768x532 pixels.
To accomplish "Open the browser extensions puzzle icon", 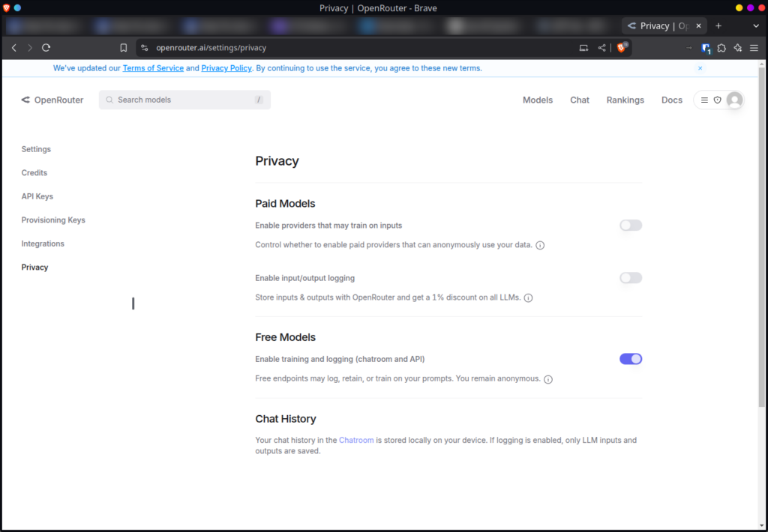I will (721, 47).
